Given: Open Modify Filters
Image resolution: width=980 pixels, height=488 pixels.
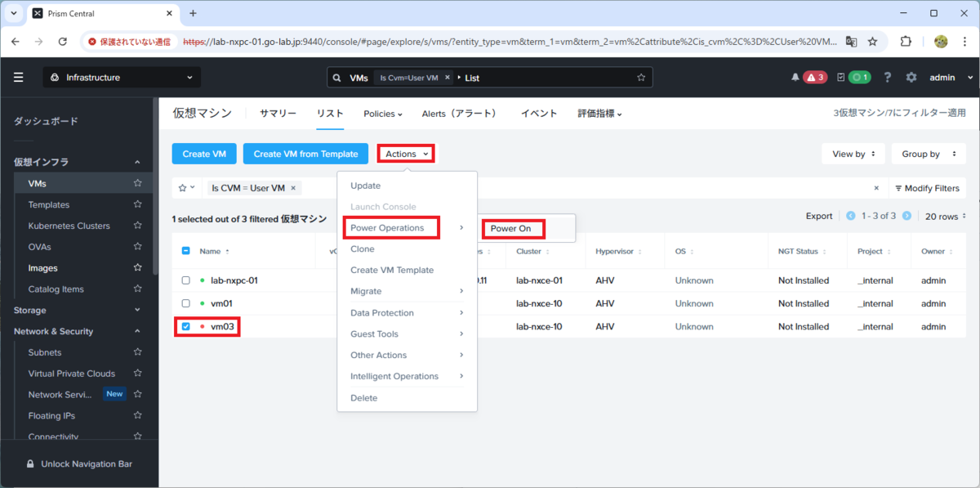Looking at the screenshot, I should coord(927,188).
